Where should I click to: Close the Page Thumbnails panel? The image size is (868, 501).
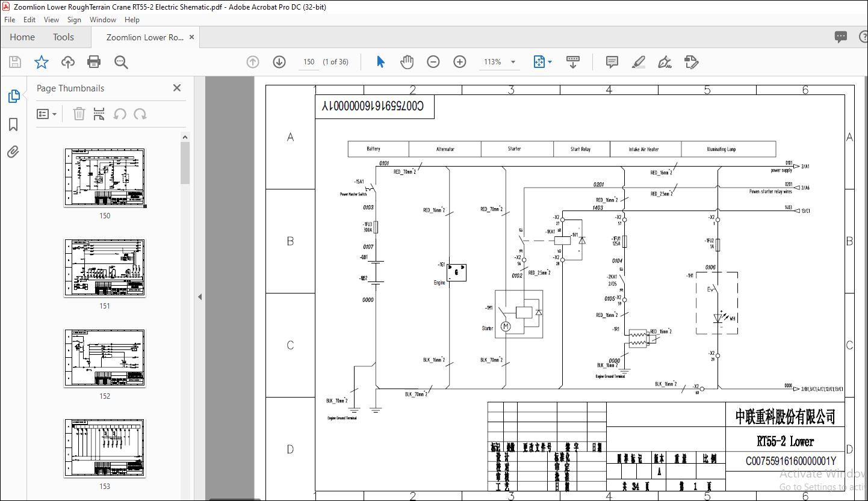(177, 88)
